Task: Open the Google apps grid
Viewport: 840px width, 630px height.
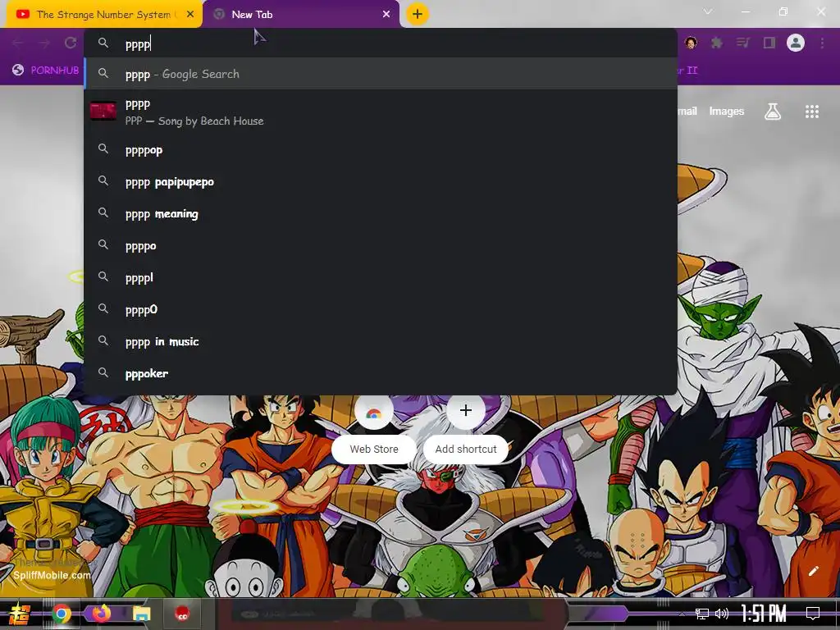Action: point(812,112)
